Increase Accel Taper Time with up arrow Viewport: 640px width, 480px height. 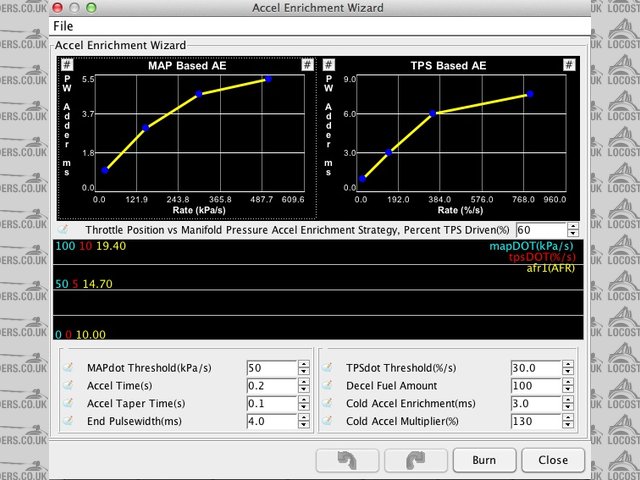(303, 400)
